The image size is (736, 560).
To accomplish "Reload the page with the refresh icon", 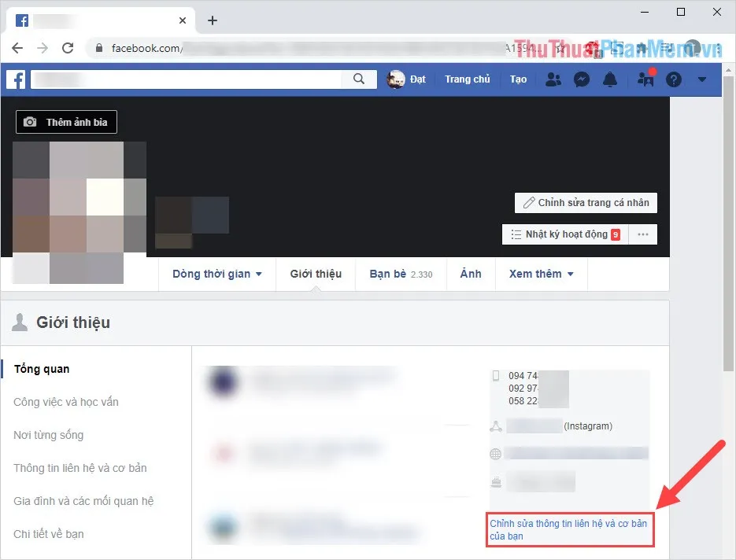I will pos(67,48).
